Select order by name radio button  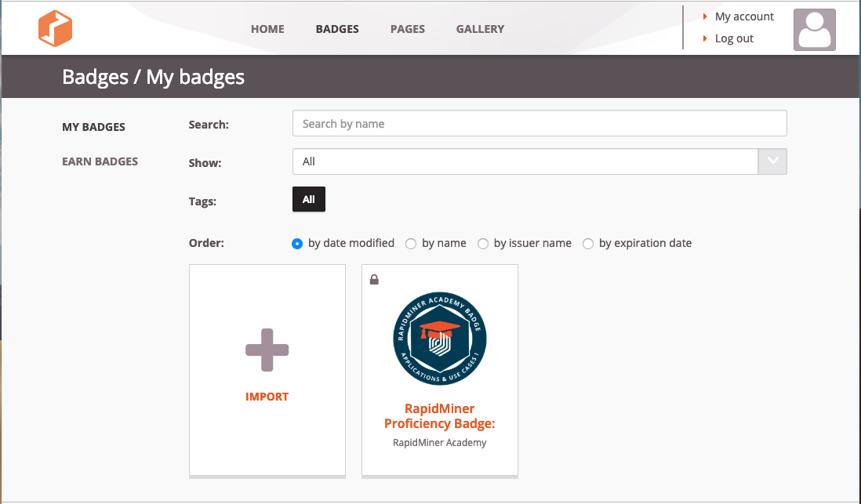click(411, 244)
